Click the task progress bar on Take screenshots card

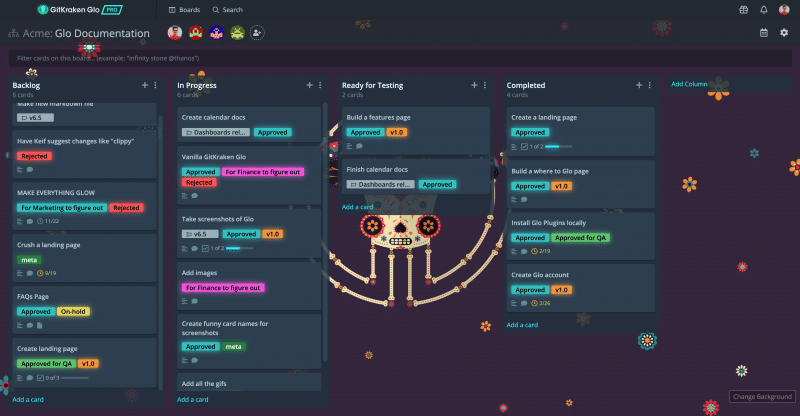239,249
